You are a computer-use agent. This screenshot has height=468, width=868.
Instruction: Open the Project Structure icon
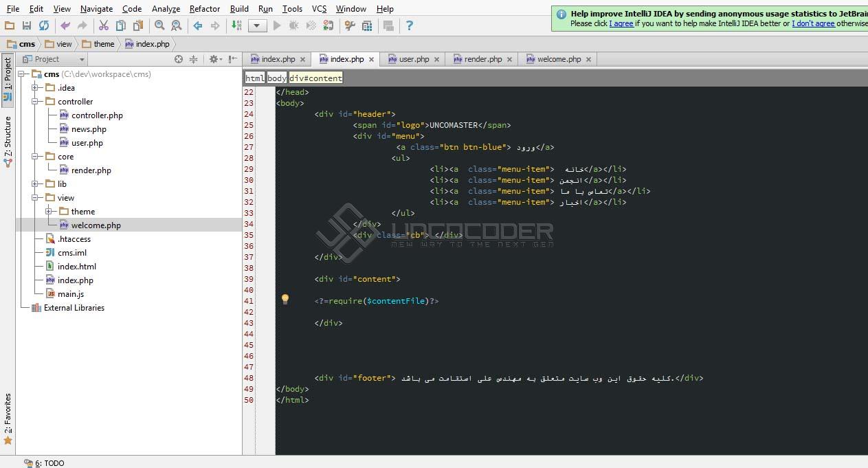point(367,25)
